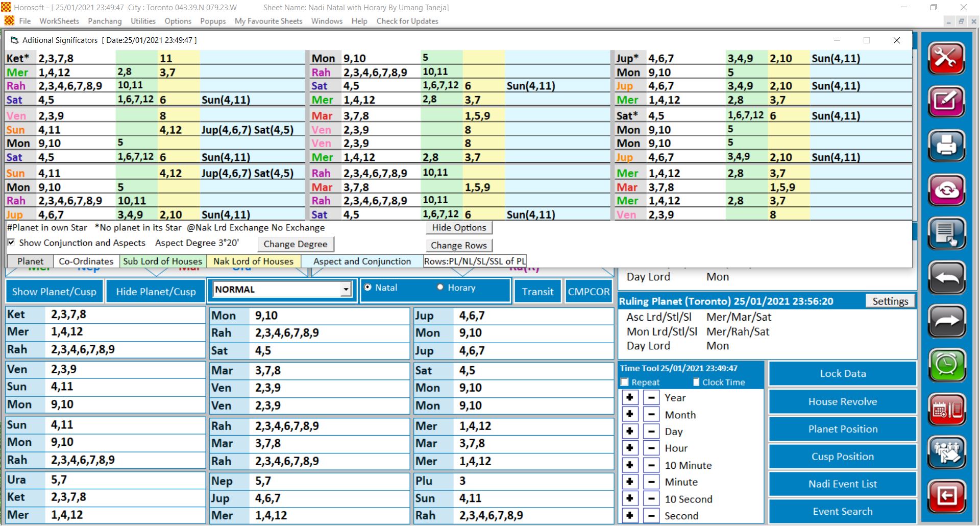Open the WorkSheets menu
This screenshot has height=526, width=980.
point(59,21)
